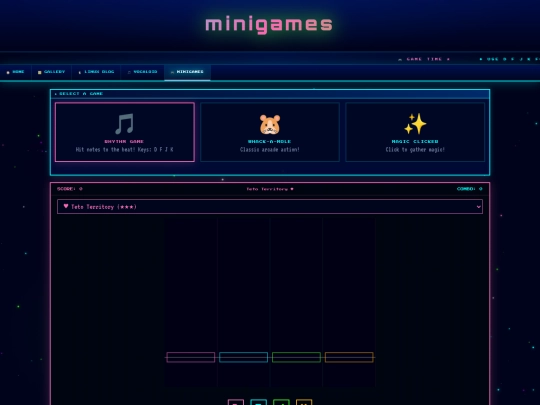This screenshot has width=540, height=405.
Task: Open the Teto Territory song dropdown
Action: pos(270,207)
